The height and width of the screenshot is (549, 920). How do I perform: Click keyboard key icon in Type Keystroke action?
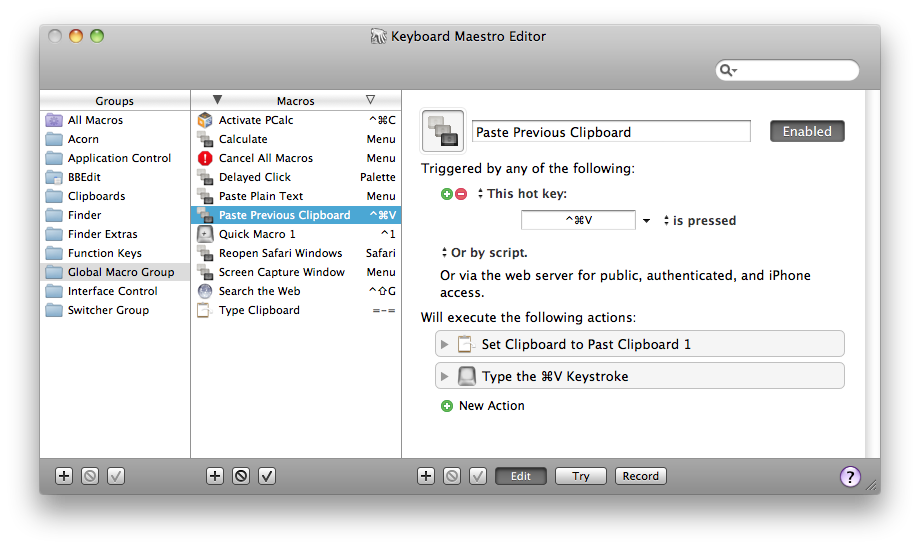pyautogui.click(x=466, y=376)
